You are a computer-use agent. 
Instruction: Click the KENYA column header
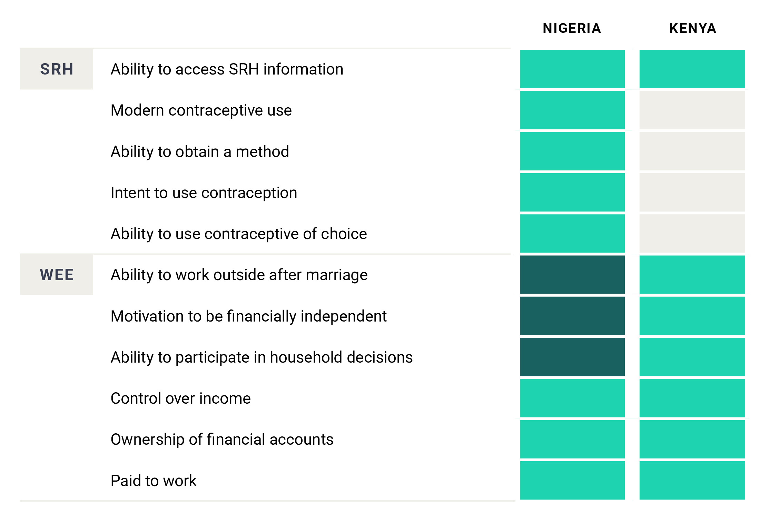(x=692, y=28)
